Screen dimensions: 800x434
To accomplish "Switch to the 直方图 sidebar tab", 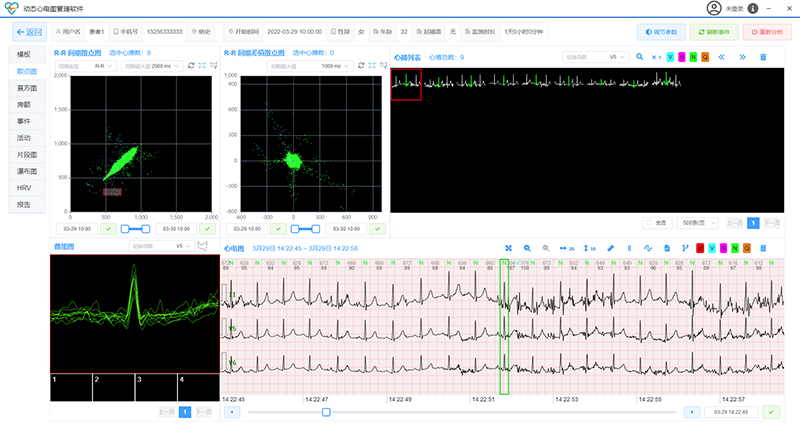I will tap(26, 88).
